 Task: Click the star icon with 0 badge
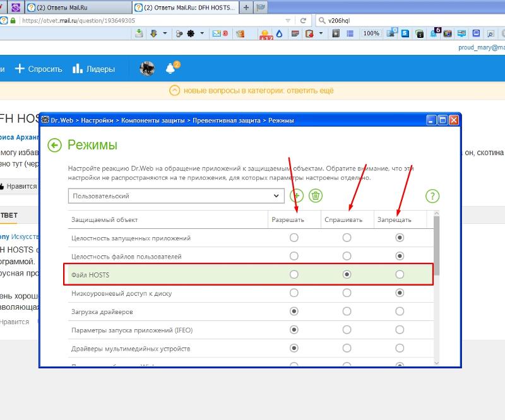[392, 33]
